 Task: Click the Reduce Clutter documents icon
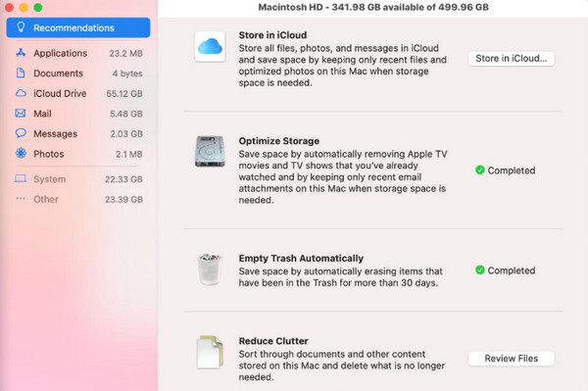[x=210, y=353]
